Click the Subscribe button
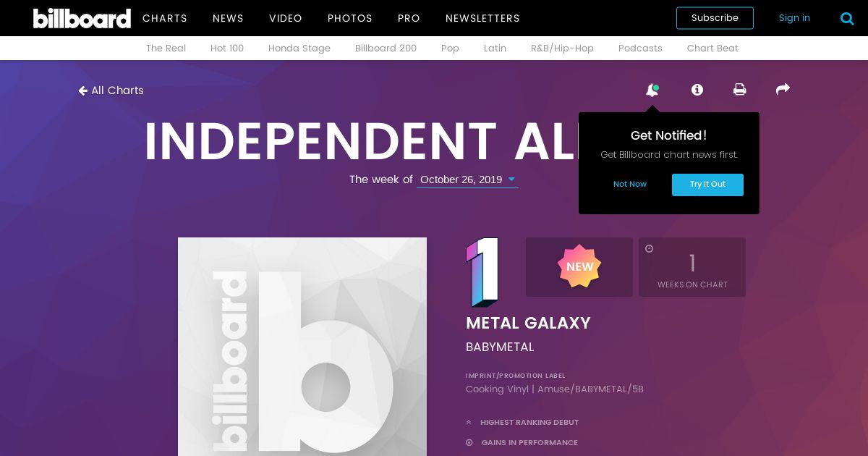 click(x=715, y=18)
